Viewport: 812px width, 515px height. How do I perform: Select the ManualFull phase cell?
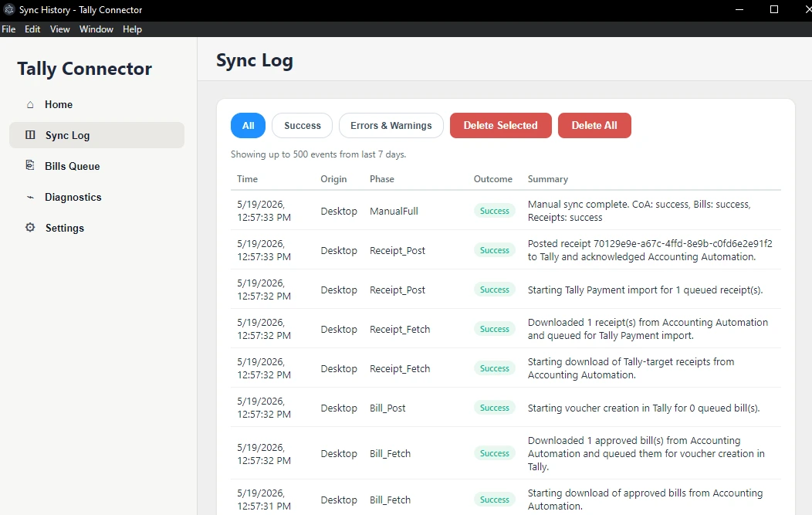[x=394, y=211]
